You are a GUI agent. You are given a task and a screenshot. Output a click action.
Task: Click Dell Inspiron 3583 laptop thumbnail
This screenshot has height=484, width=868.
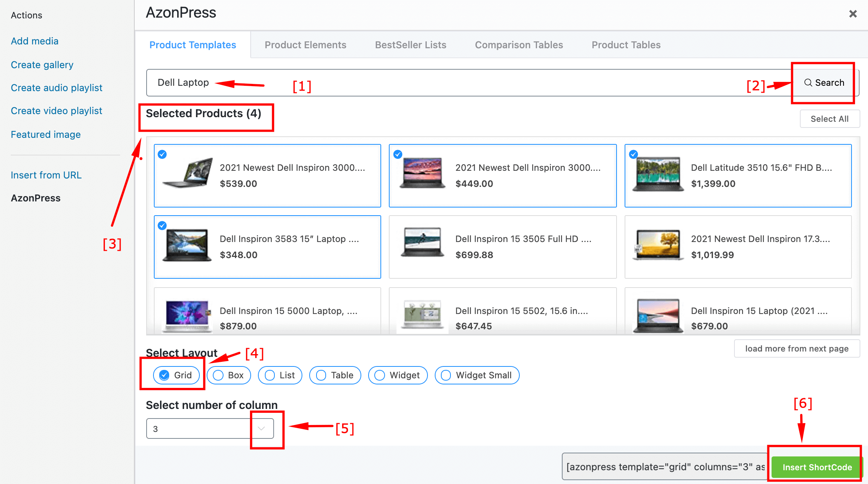187,245
